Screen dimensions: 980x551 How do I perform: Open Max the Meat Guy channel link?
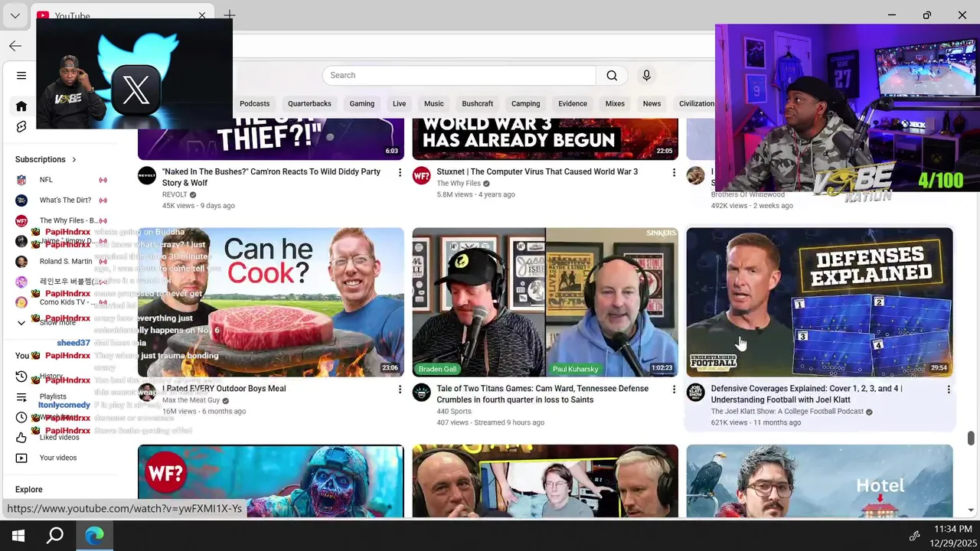[x=191, y=400]
